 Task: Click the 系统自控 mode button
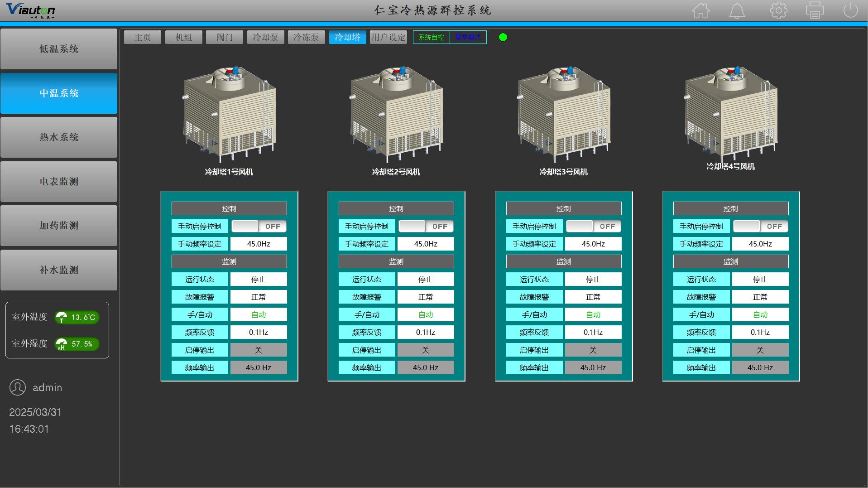432,37
